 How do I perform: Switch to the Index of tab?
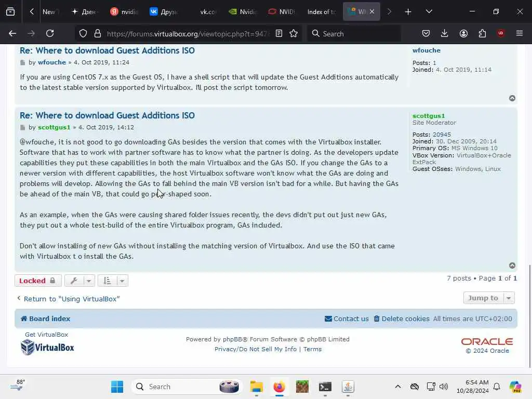(x=321, y=12)
